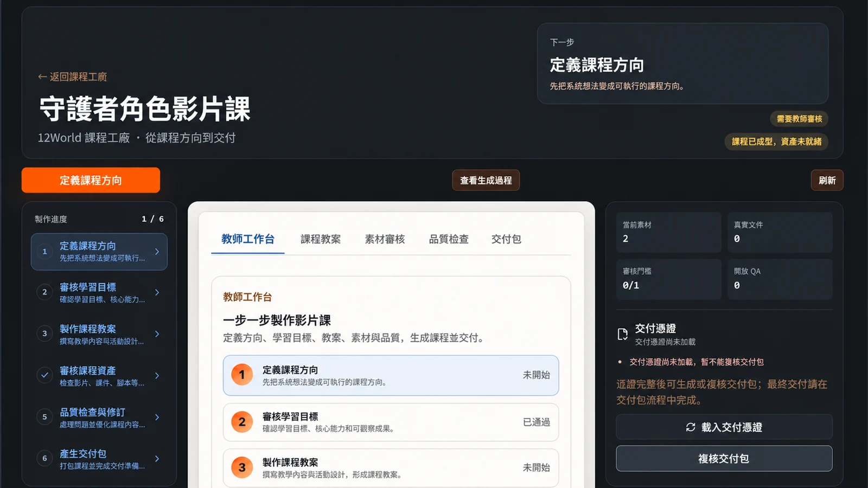Click step number 3 circle in sidebar
Viewport: 868px width, 488px height.
click(x=44, y=333)
